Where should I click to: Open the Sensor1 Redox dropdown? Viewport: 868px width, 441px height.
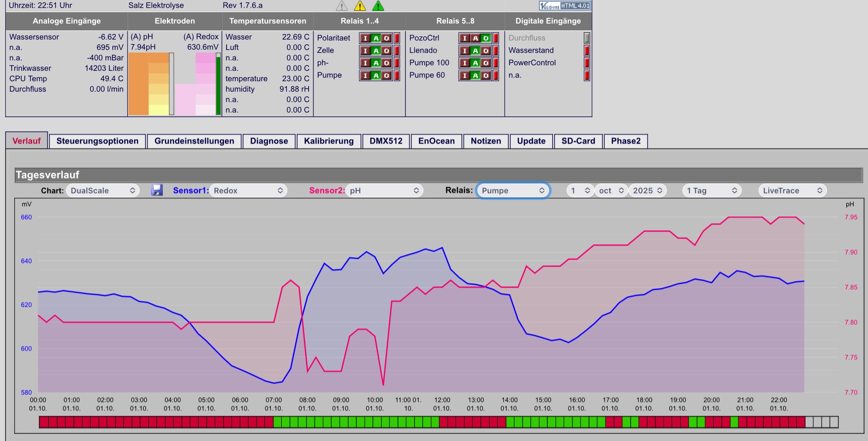(248, 190)
